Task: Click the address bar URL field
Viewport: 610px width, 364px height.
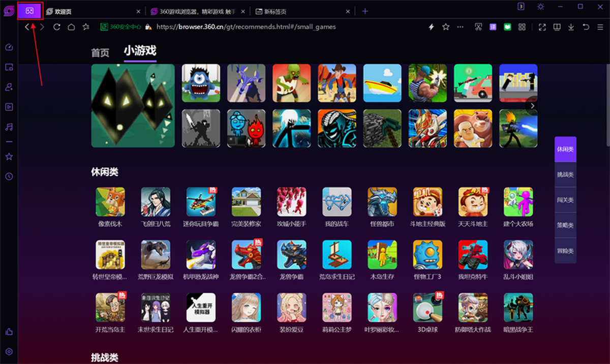Action: 246,27
